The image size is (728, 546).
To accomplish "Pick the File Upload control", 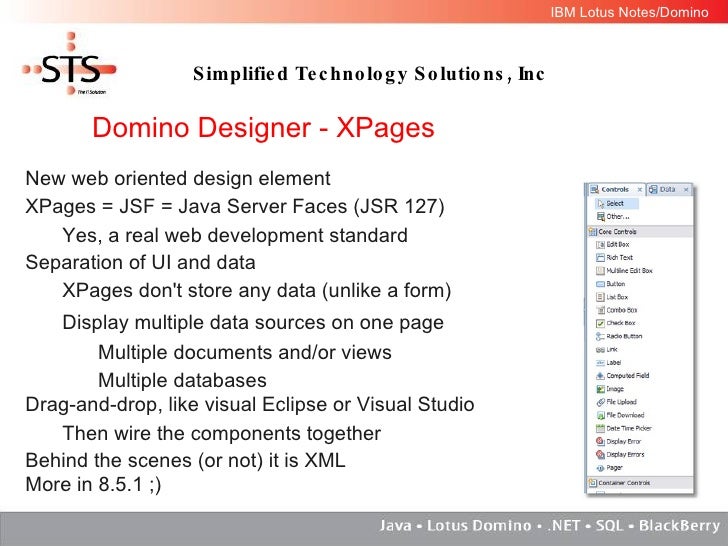I will coord(617,402).
